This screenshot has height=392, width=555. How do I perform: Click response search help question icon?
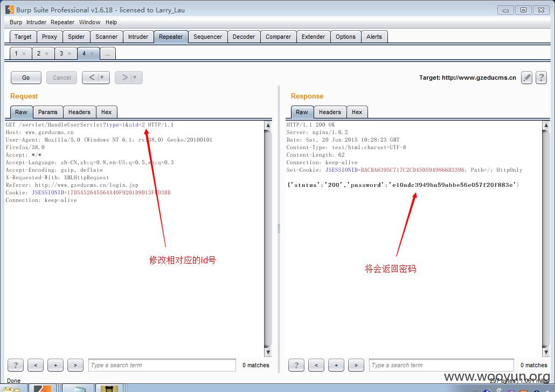[x=296, y=365]
